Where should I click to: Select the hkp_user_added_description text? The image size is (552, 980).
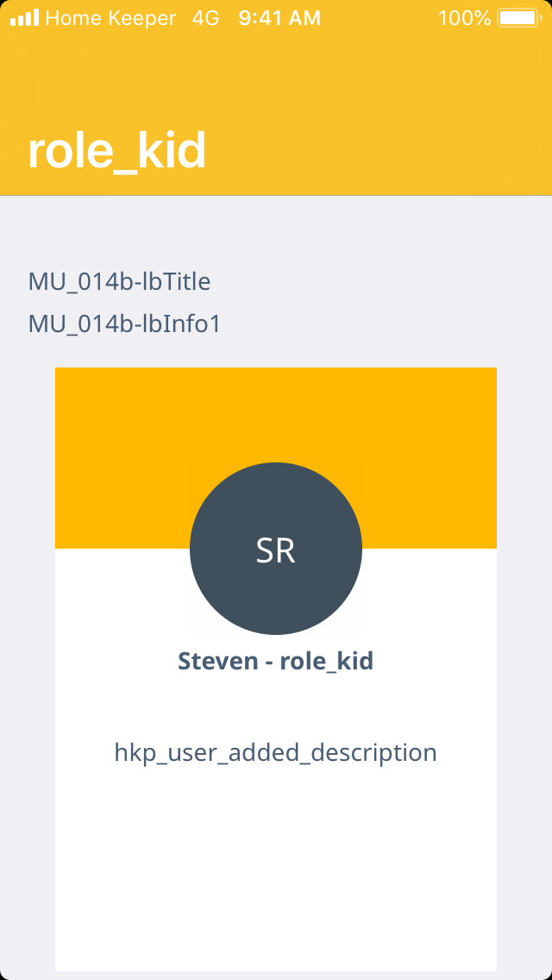coord(276,752)
